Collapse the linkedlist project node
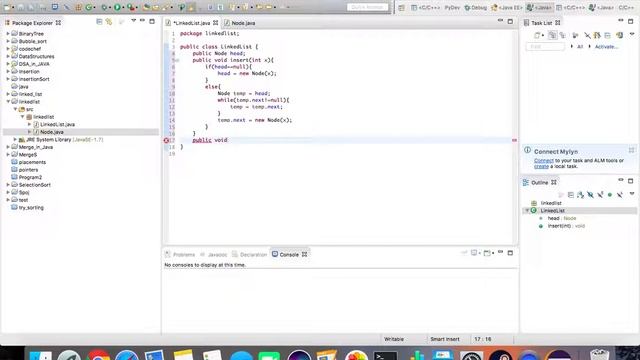 tap(8, 102)
